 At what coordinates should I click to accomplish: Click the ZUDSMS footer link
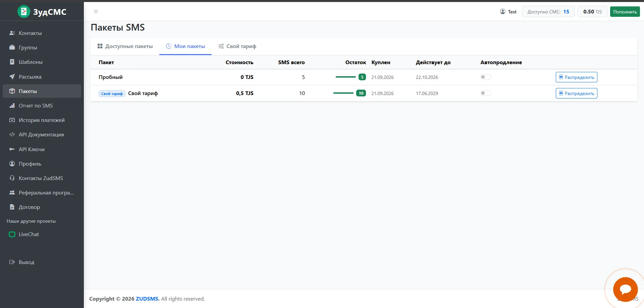[x=148, y=299]
